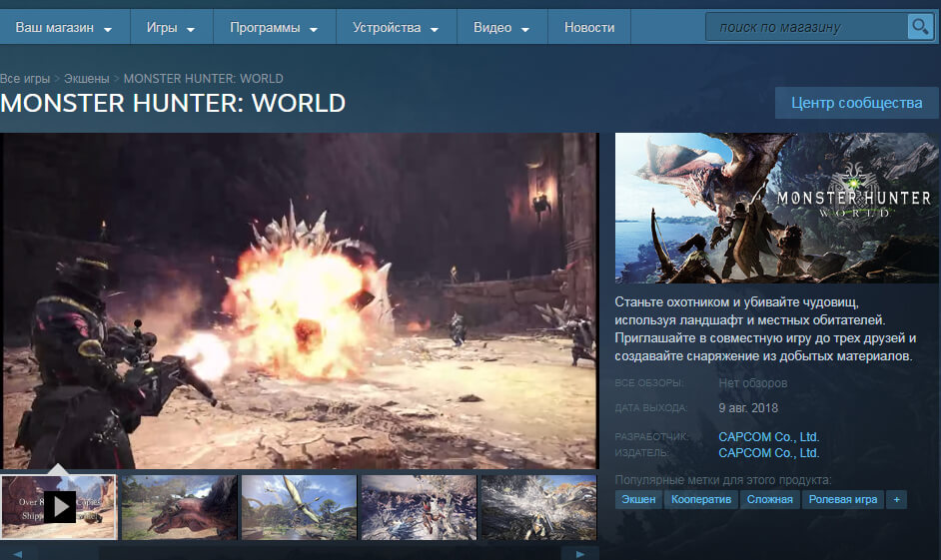Focus the поиск по магазину search field
Viewport: 941px width, 560px height.
click(x=806, y=27)
